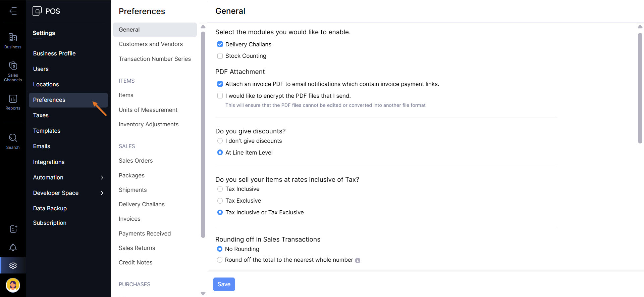Screen dimensions: 644x297
Task: Open the notifications bell icon
Action: (x=13, y=247)
